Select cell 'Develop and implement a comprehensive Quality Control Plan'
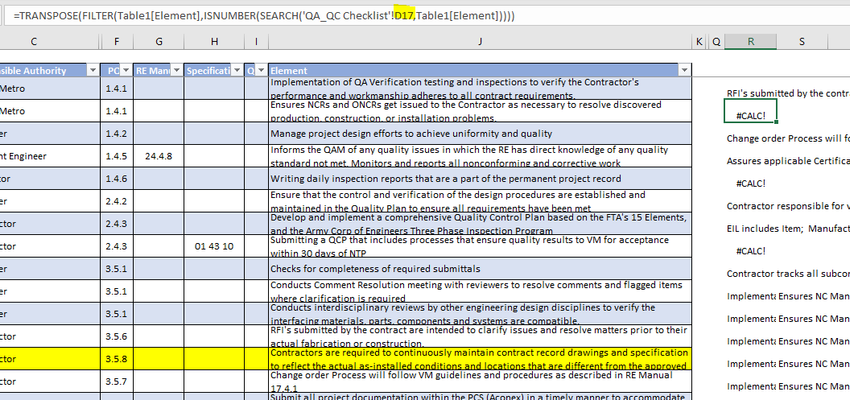The height and width of the screenshot is (400, 850). [480, 223]
